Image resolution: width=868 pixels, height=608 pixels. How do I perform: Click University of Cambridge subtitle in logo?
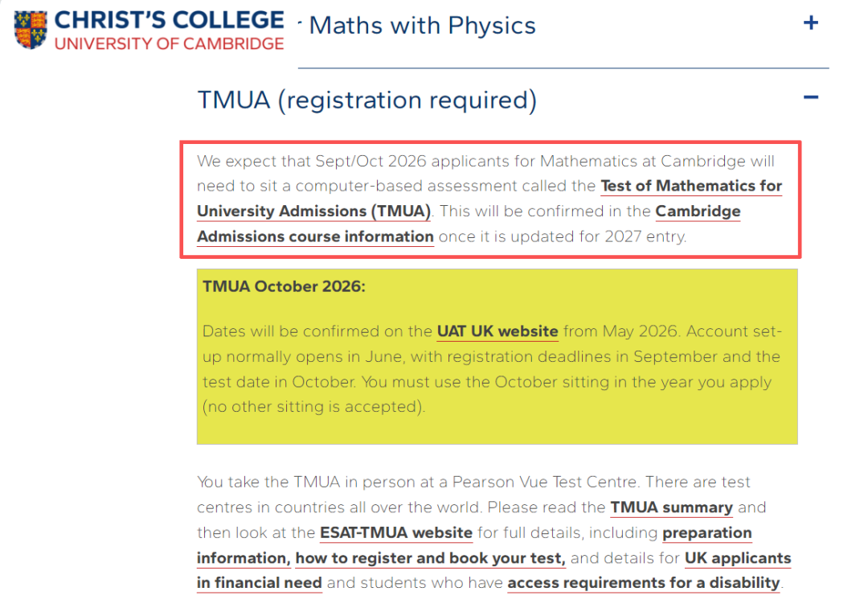tap(169, 43)
